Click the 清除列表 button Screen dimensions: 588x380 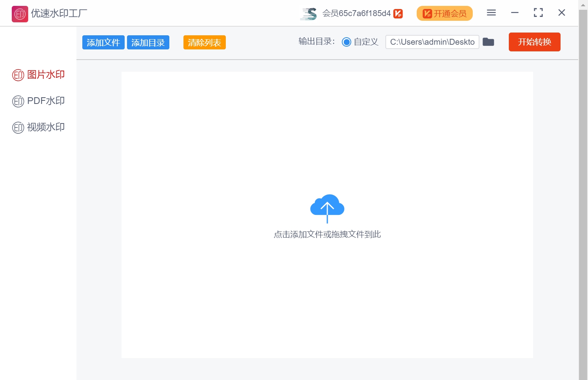click(204, 42)
